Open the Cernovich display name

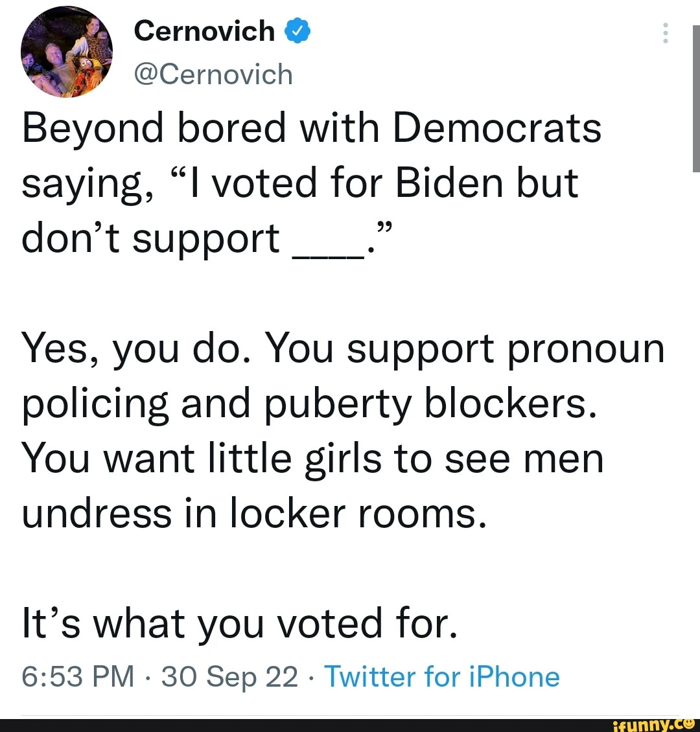coord(204,31)
